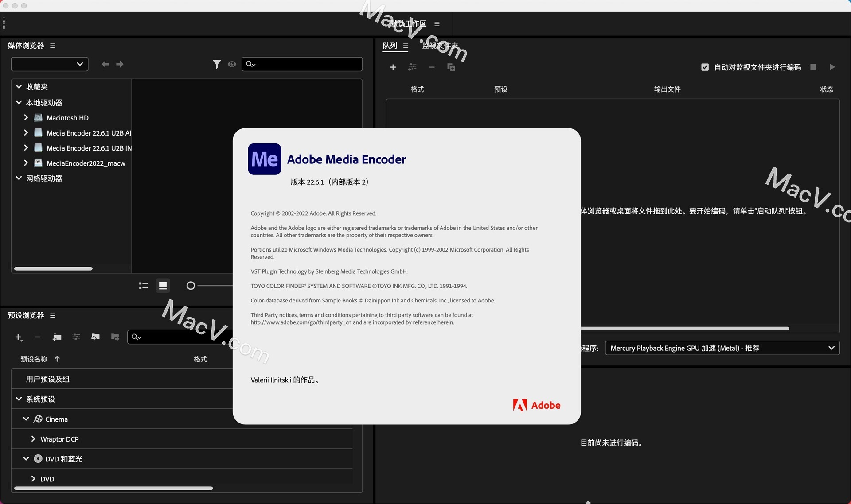
Task: Stop the queue encoding
Action: [x=813, y=67]
